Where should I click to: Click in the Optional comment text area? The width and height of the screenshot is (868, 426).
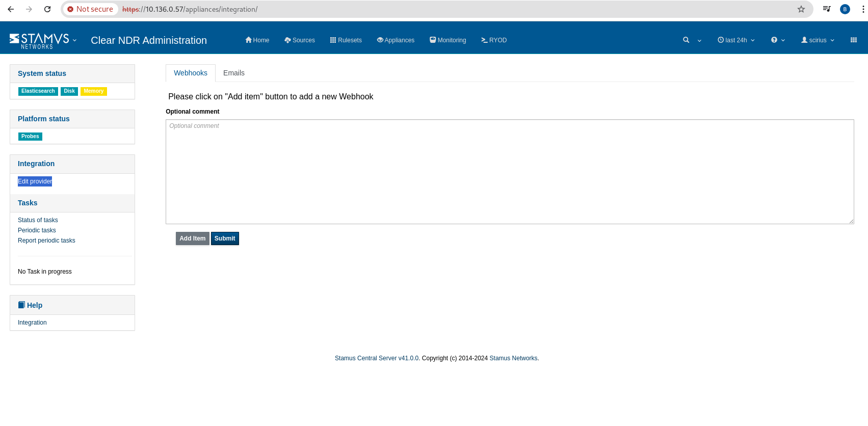coord(509,172)
